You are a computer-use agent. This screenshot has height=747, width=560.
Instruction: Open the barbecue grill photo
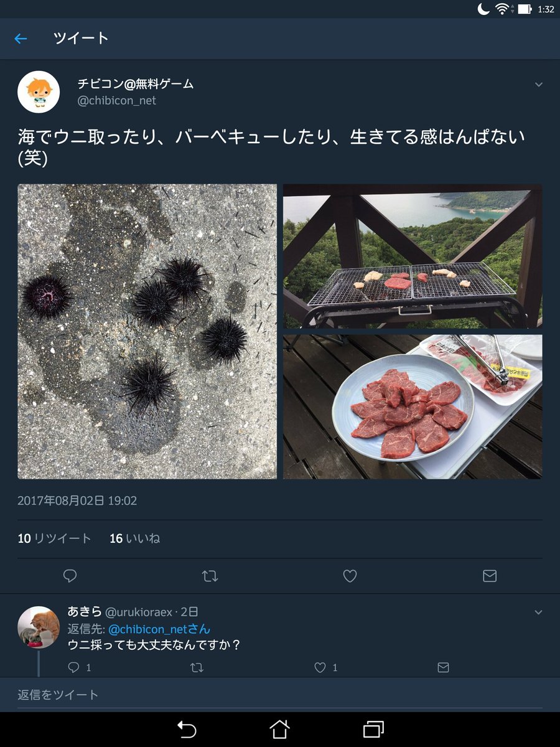tap(413, 256)
